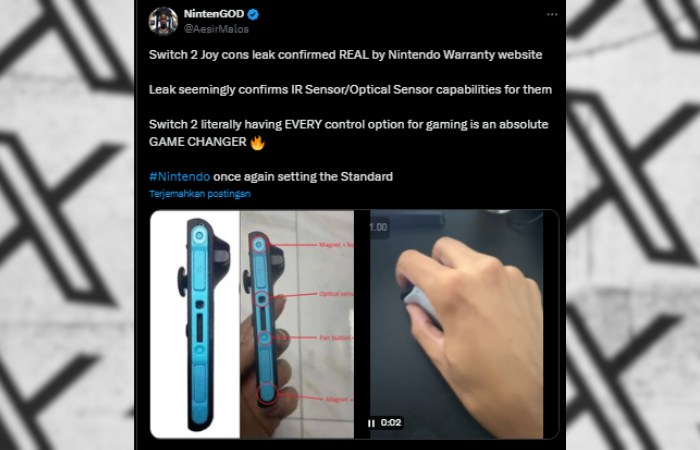Open the three-dot more options menu

pyautogui.click(x=552, y=14)
